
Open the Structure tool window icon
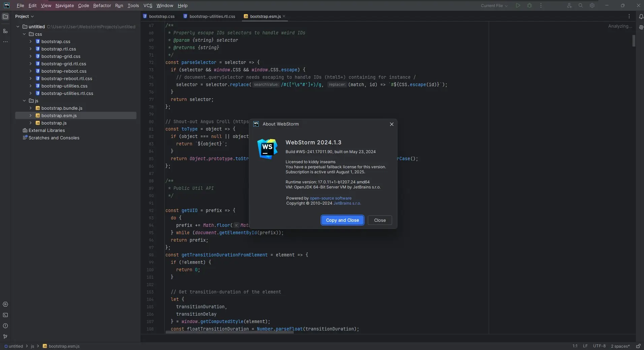[x=5, y=31]
